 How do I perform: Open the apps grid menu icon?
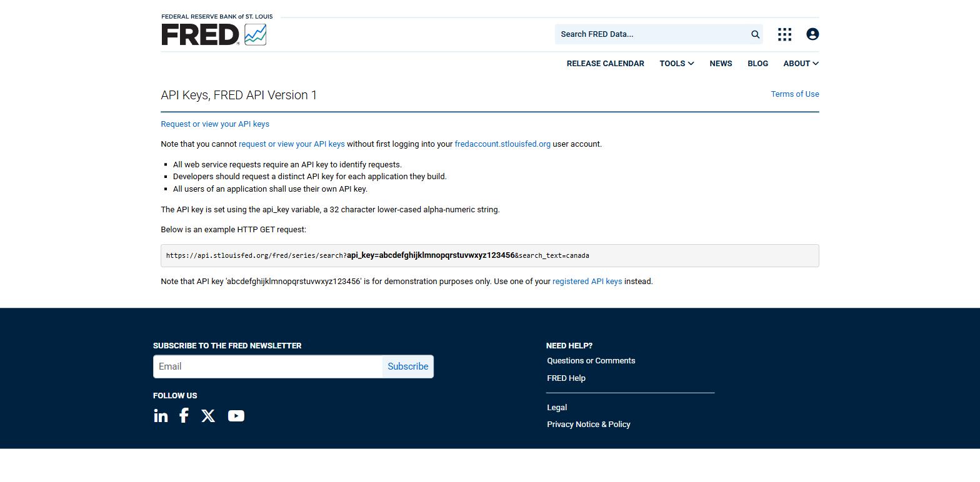784,34
